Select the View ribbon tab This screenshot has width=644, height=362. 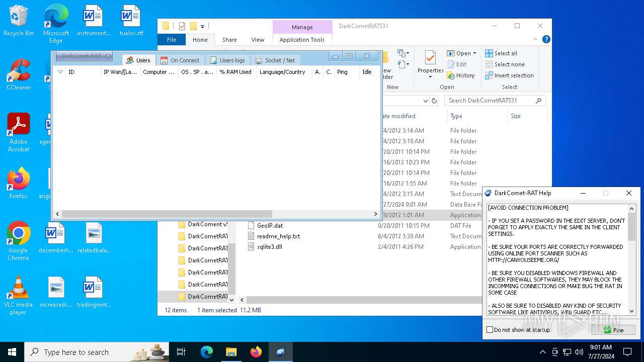258,40
